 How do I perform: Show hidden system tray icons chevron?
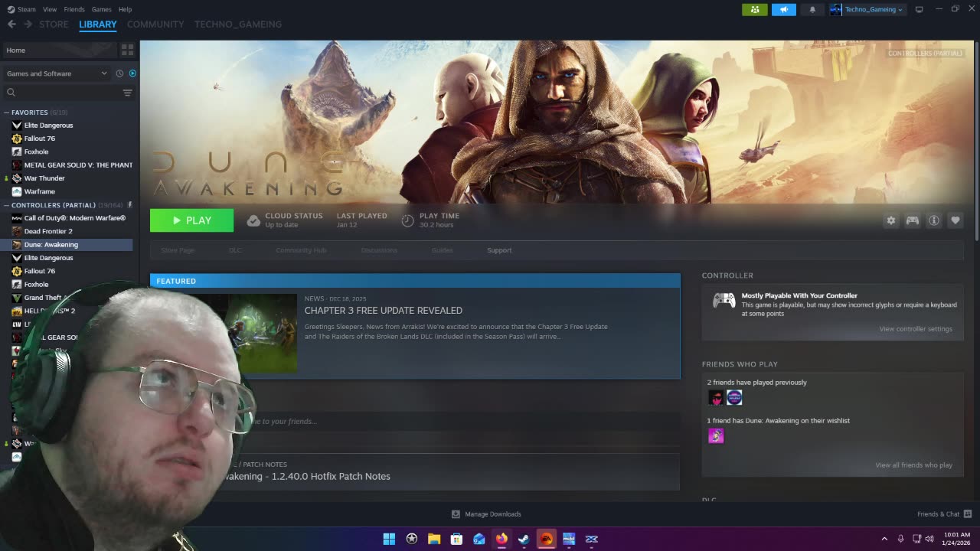[884, 539]
